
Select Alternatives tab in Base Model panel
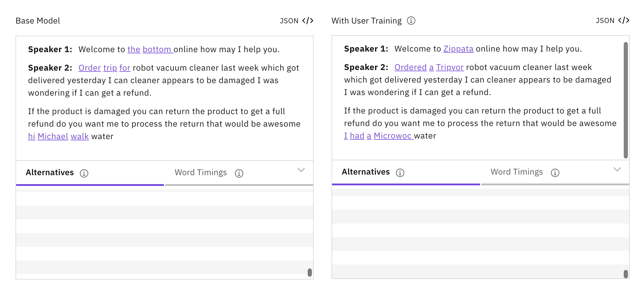[x=90, y=173]
